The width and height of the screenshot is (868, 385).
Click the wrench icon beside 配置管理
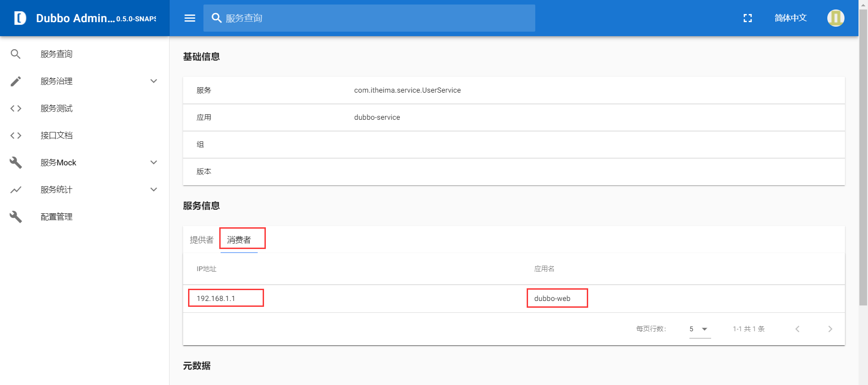(16, 217)
